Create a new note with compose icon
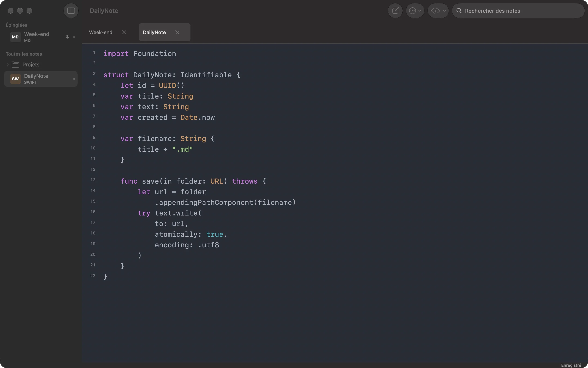 pos(395,11)
